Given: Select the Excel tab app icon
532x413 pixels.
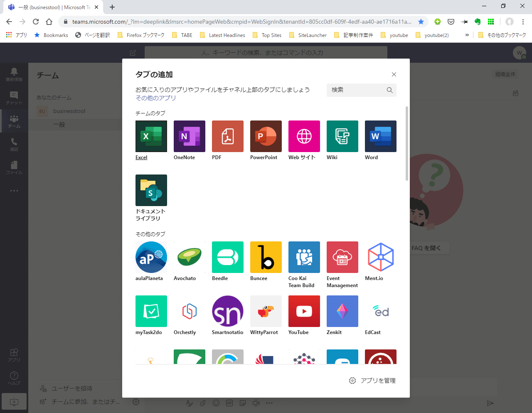Looking at the screenshot, I should (x=151, y=136).
